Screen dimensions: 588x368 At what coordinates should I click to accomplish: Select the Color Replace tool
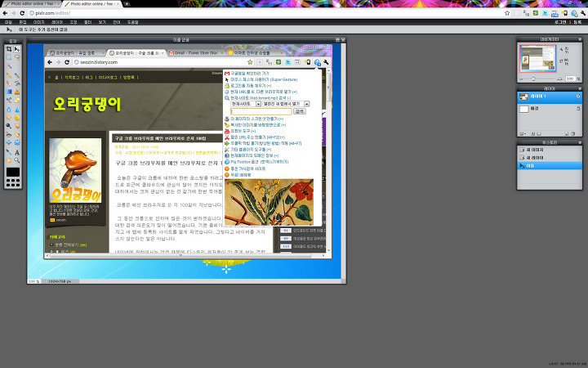[9, 101]
